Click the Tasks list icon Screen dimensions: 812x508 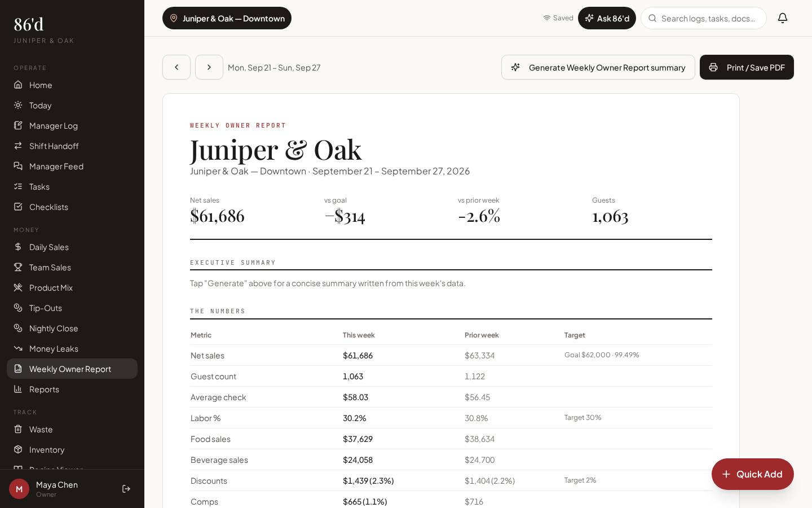(x=18, y=186)
